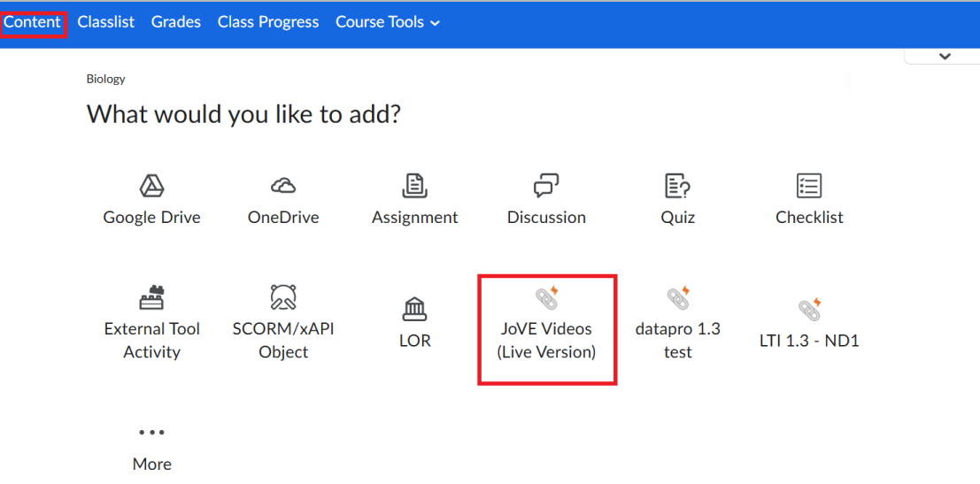
Task: Expand the Course Tools dropdown
Action: pyautogui.click(x=388, y=22)
